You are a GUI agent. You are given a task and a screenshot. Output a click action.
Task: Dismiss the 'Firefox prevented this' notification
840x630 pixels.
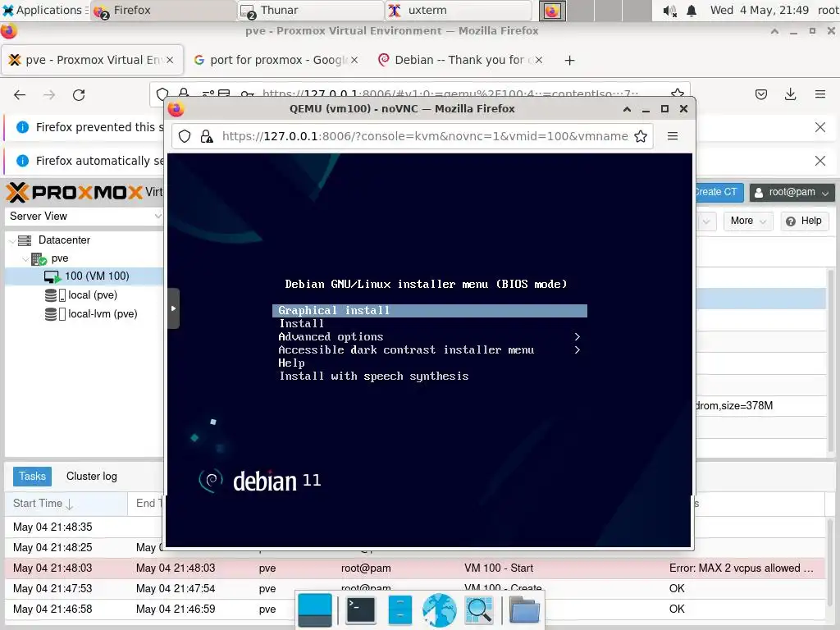click(819, 127)
